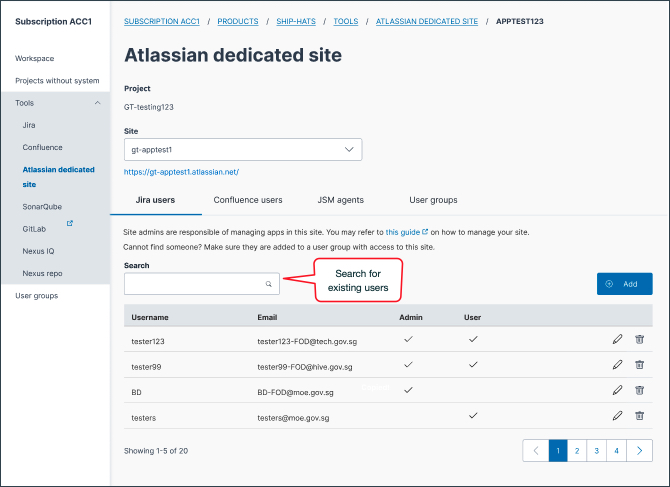The height and width of the screenshot is (487, 670).
Task: Go to page 1
Action: tap(558, 451)
